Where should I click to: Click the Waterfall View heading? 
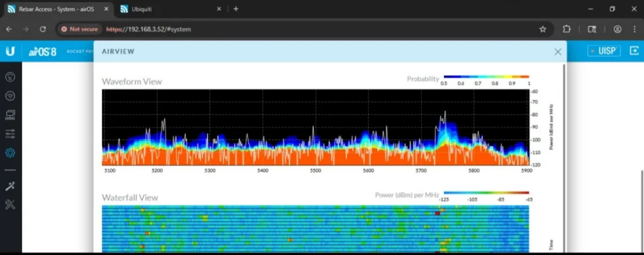130,198
